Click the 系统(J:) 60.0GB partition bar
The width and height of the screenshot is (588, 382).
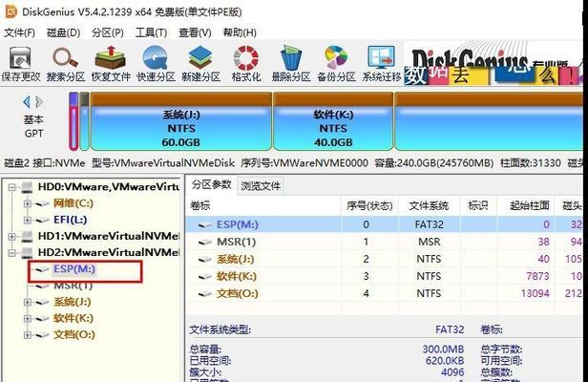[x=181, y=121]
